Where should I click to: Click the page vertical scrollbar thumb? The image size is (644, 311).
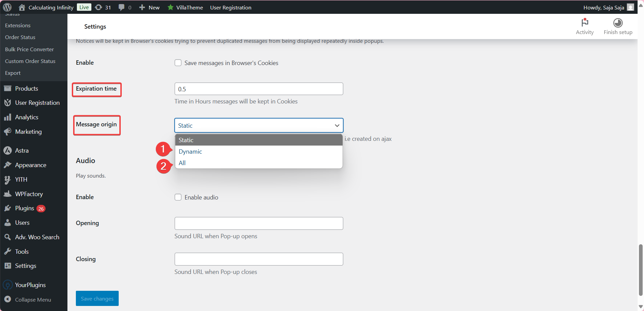point(641,270)
